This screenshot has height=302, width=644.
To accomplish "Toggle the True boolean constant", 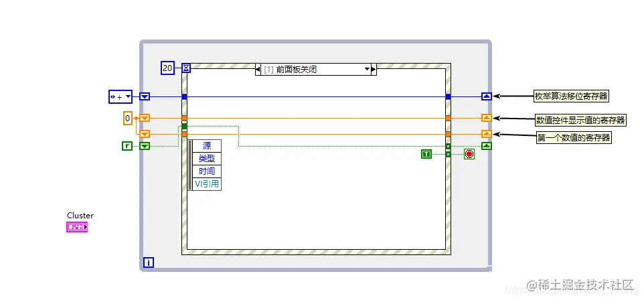I will tap(426, 154).
